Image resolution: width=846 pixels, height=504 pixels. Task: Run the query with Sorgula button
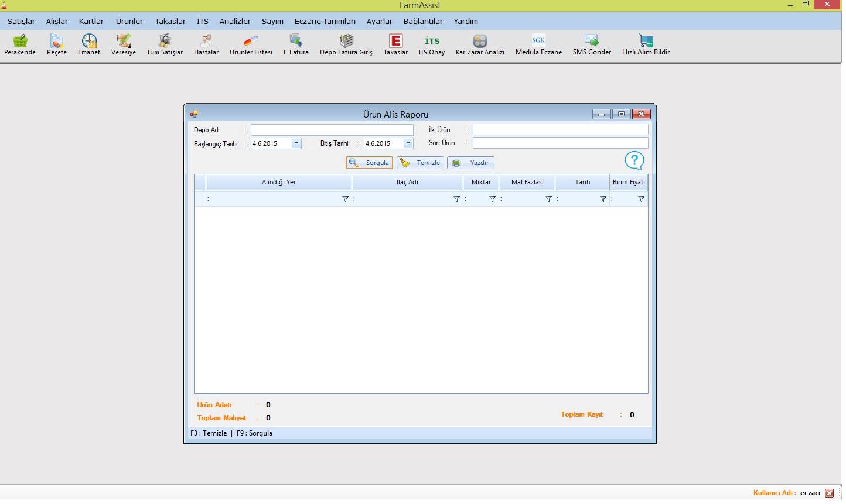[369, 163]
